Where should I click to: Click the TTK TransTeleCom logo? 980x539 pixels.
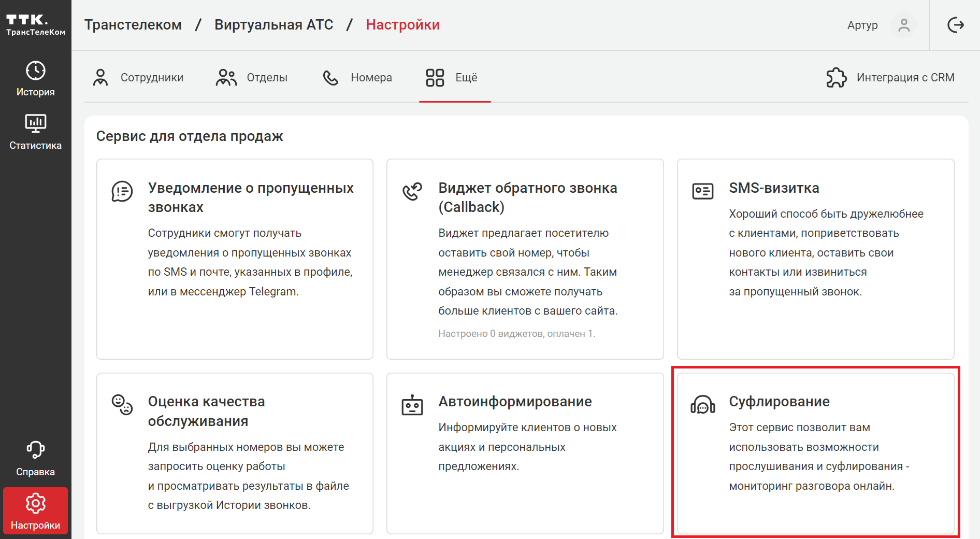[35, 25]
